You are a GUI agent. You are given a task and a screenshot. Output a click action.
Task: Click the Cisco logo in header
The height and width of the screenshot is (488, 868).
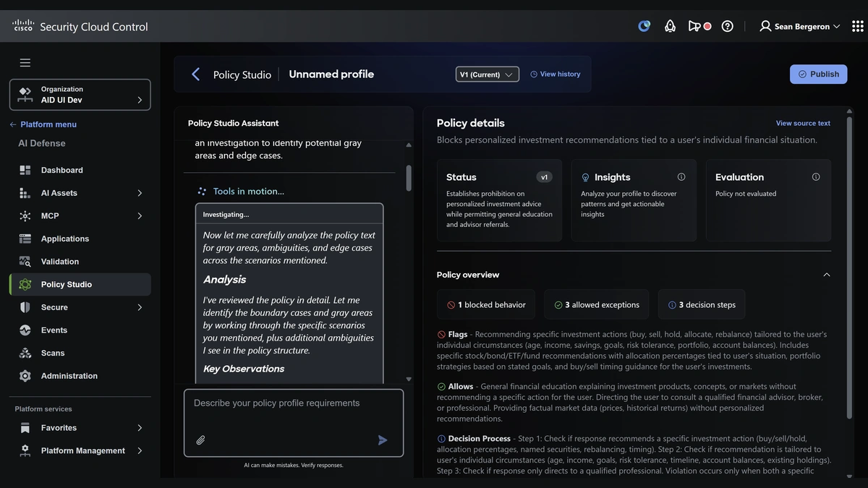pyautogui.click(x=23, y=26)
